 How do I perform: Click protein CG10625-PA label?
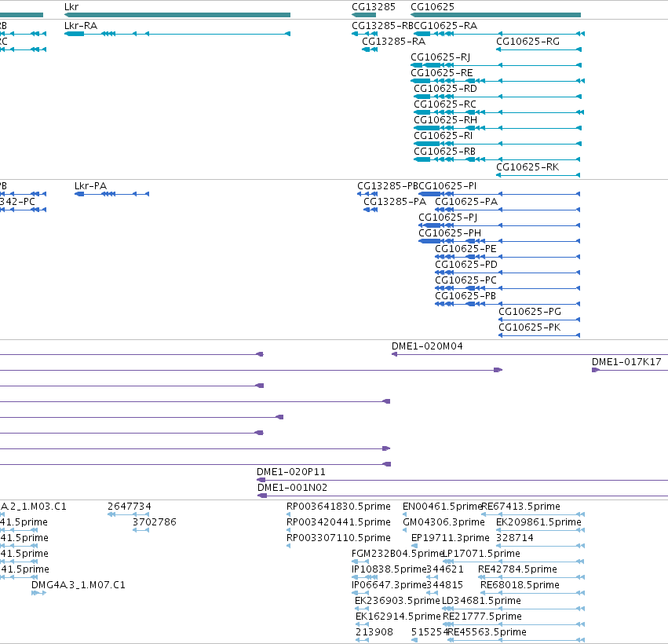coord(466,202)
